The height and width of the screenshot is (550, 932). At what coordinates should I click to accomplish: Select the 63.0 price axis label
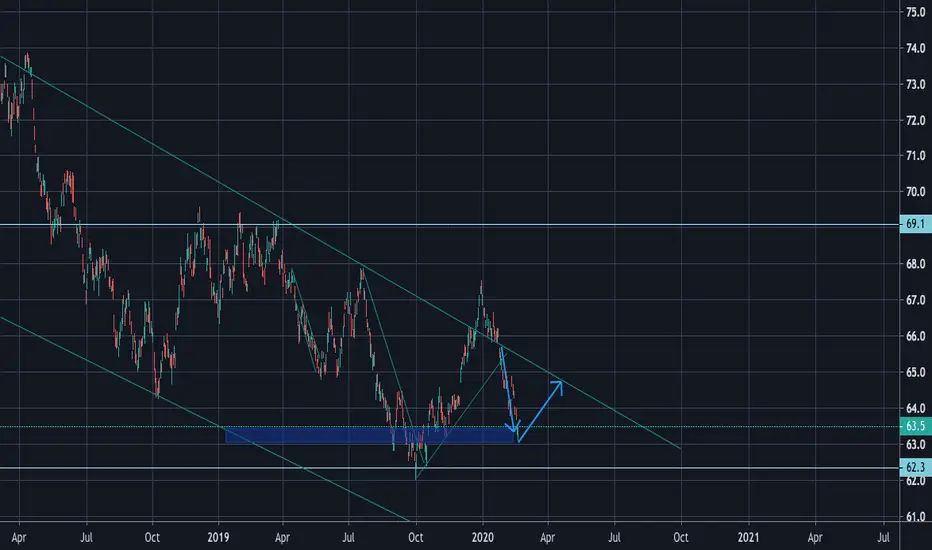coord(915,444)
